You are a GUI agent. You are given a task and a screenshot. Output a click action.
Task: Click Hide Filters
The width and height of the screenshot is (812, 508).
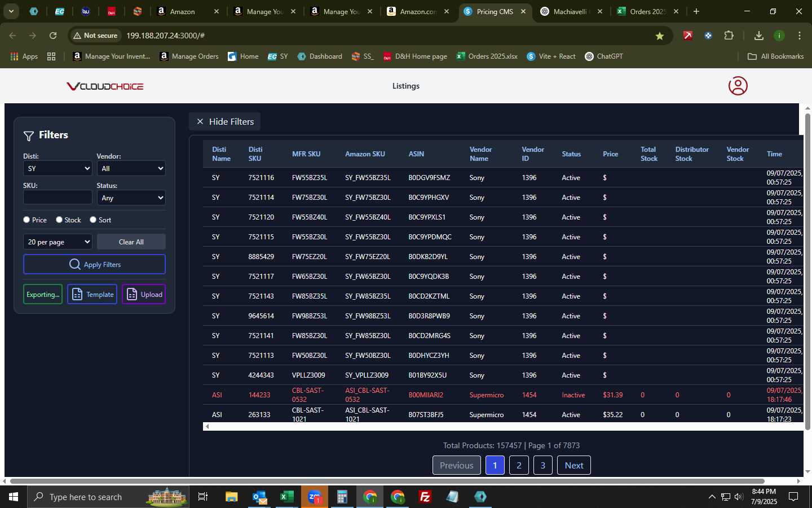(x=225, y=121)
